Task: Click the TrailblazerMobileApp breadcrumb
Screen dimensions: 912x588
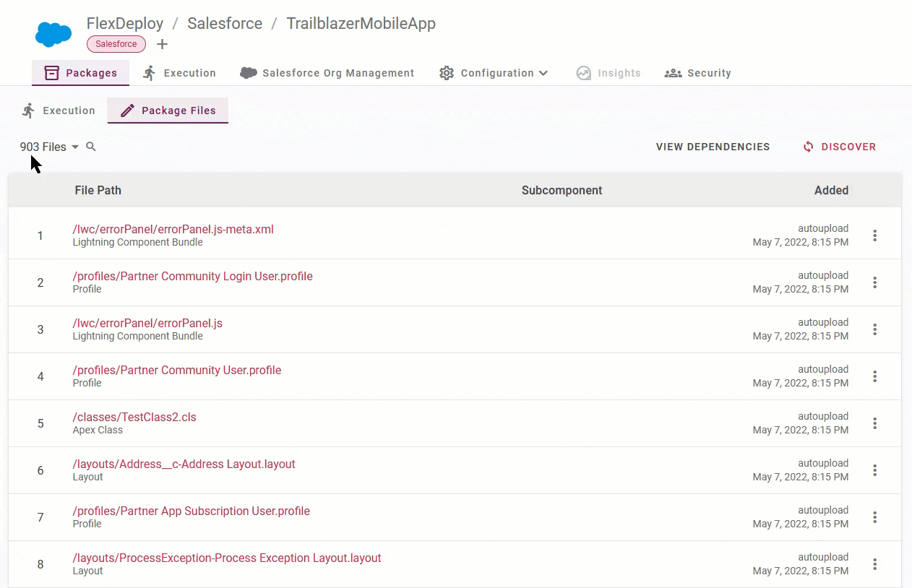Action: pyautogui.click(x=361, y=23)
